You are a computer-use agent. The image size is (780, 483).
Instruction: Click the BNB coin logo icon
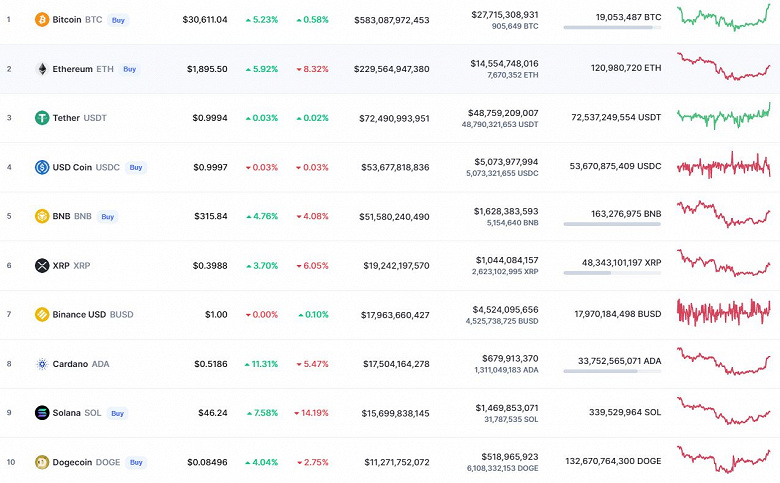pos(42,216)
